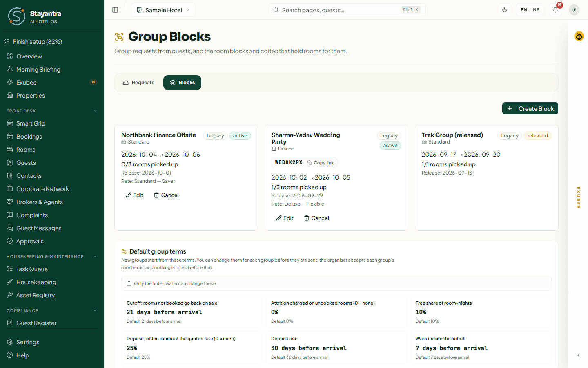Open the Smart Grid page
This screenshot has height=368, width=588.
[52, 123]
